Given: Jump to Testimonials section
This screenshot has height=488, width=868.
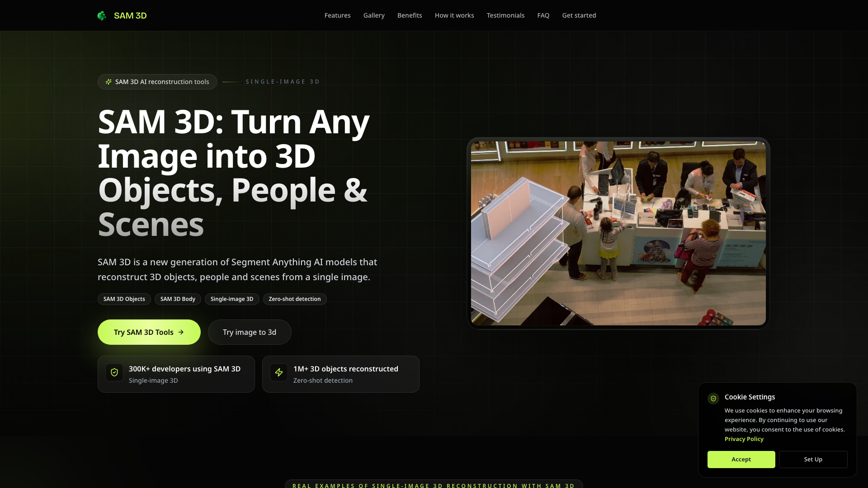Looking at the screenshot, I should pyautogui.click(x=505, y=15).
